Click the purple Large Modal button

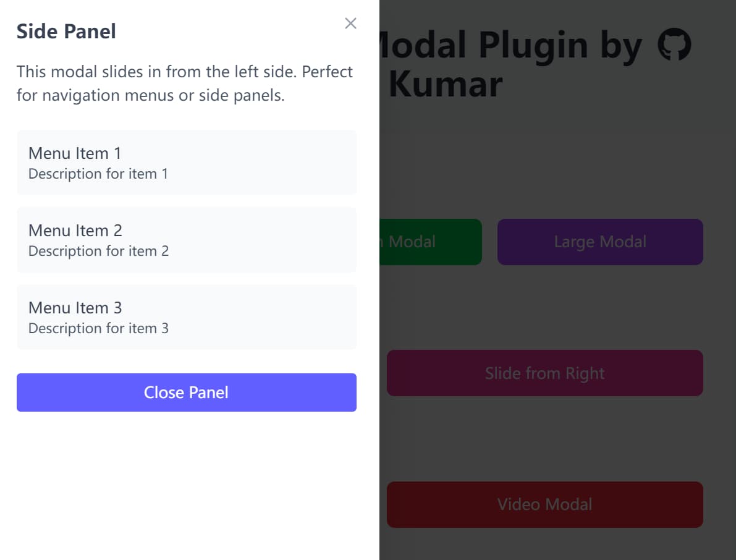(x=599, y=242)
